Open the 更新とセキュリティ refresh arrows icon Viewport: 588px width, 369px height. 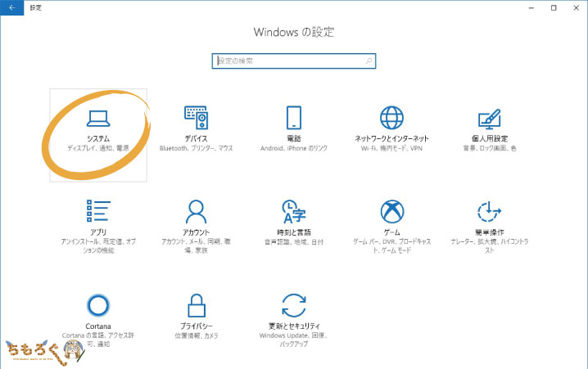[x=294, y=305]
